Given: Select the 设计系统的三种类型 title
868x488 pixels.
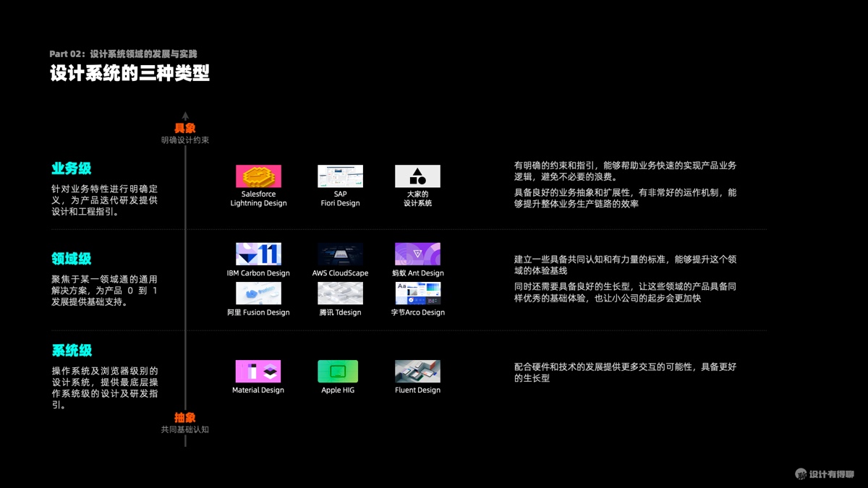Looking at the screenshot, I should 130,74.
